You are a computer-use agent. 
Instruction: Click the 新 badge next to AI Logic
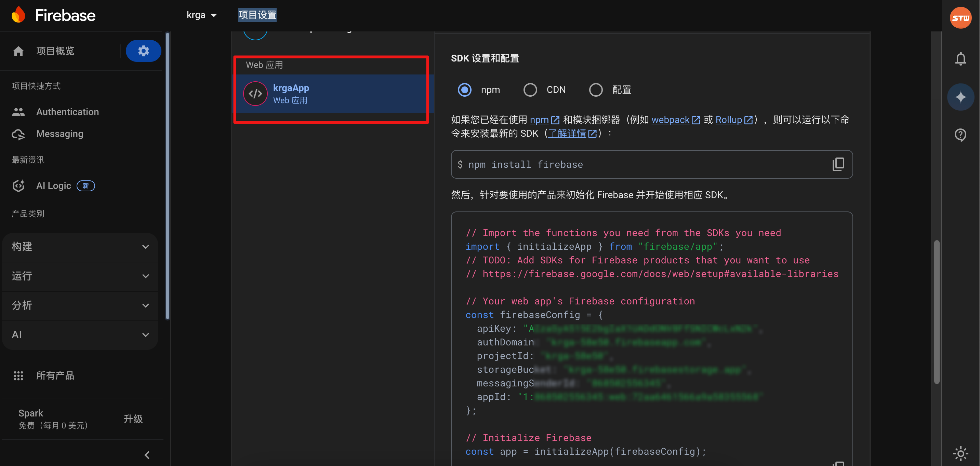coord(86,186)
